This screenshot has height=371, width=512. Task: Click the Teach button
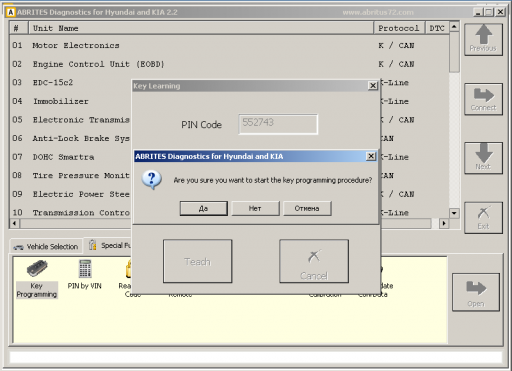click(198, 261)
